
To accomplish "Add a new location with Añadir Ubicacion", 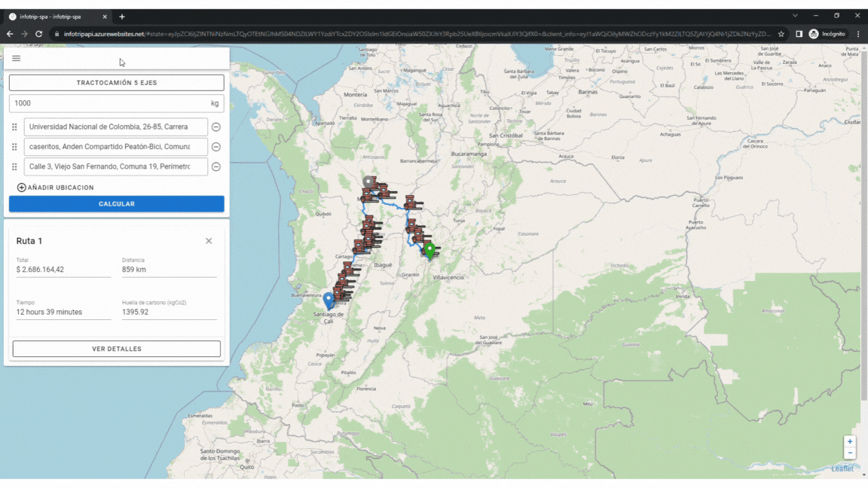I will click(x=56, y=188).
